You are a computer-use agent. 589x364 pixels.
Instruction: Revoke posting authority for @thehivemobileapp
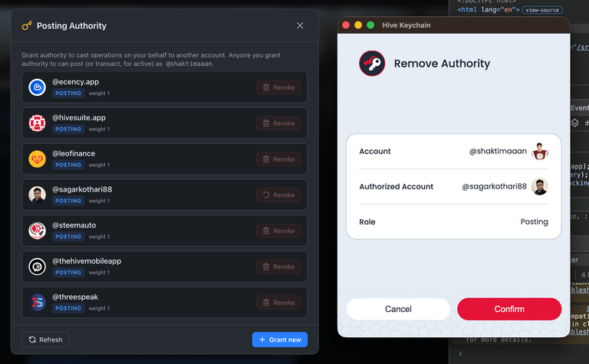click(x=278, y=267)
